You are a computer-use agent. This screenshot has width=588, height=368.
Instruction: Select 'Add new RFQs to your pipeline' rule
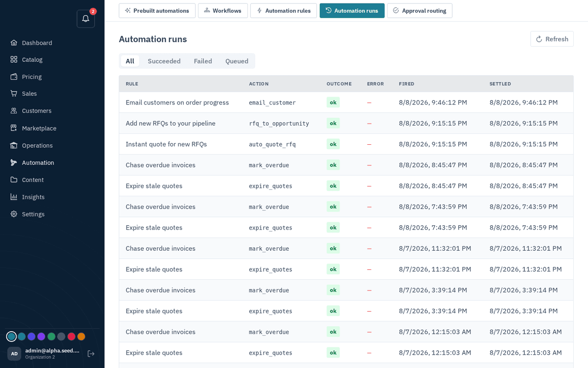(171, 123)
